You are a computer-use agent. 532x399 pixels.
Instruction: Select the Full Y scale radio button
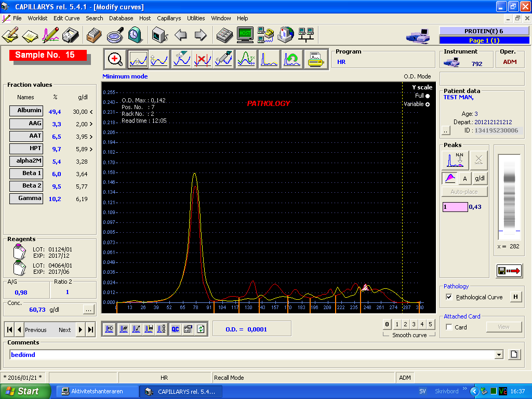pos(428,96)
